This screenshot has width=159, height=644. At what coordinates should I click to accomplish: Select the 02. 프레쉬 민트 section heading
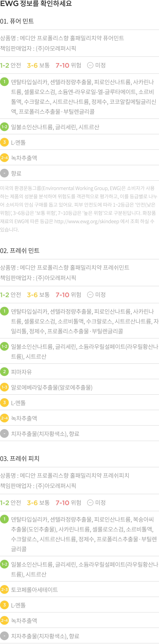tap(20, 251)
